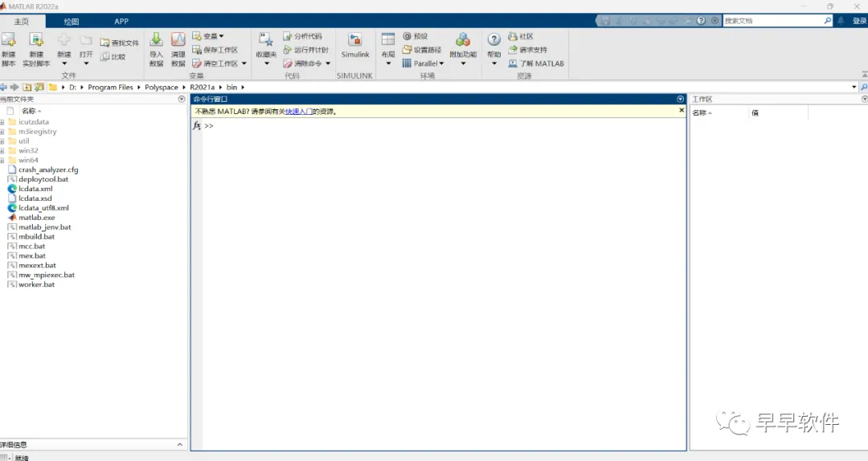
Task: Click Learn MATLAB (了解 MATLAB)
Action: point(536,63)
